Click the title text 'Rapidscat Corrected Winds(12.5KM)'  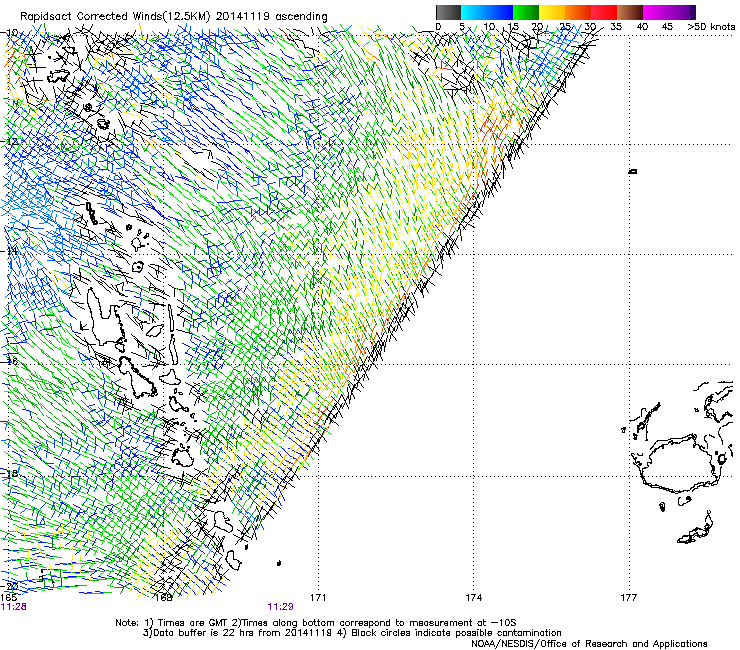115,17
